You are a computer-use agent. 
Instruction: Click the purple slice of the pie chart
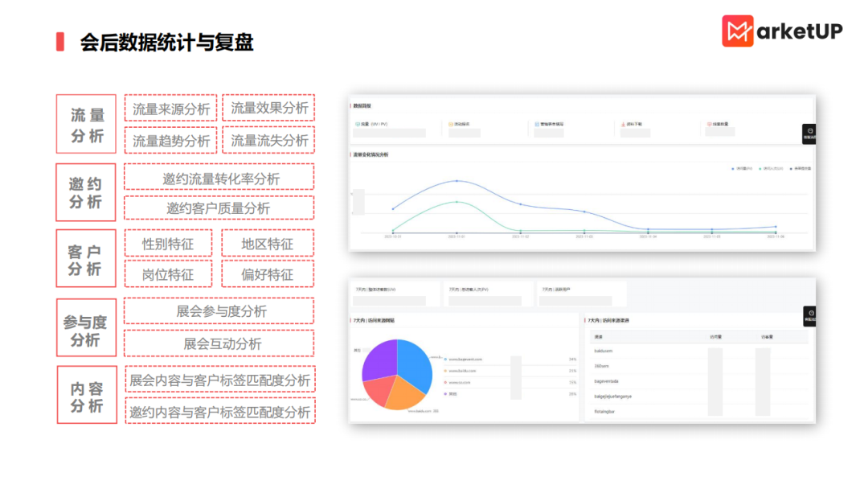pos(379,359)
